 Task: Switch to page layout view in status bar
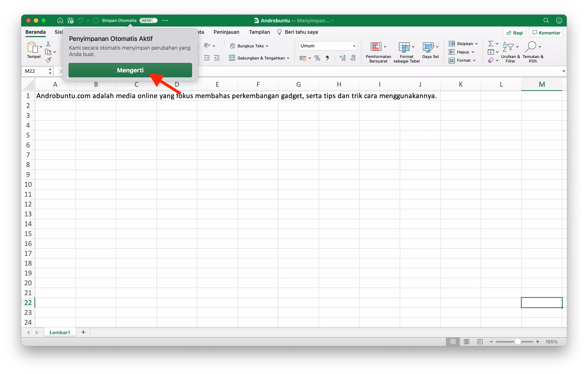pyautogui.click(x=467, y=342)
